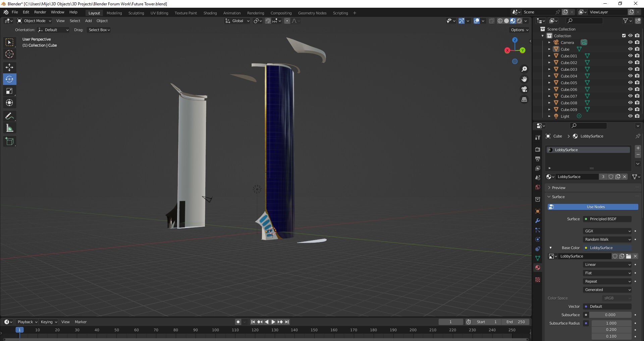The width and height of the screenshot is (644, 341).
Task: Open the viewport Options button
Action: point(519,30)
